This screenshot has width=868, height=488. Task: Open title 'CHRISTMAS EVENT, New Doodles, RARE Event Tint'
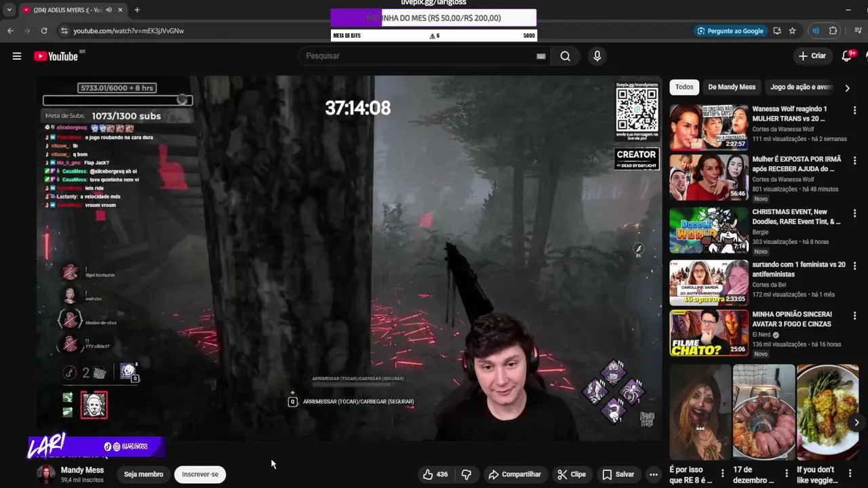[796, 216]
